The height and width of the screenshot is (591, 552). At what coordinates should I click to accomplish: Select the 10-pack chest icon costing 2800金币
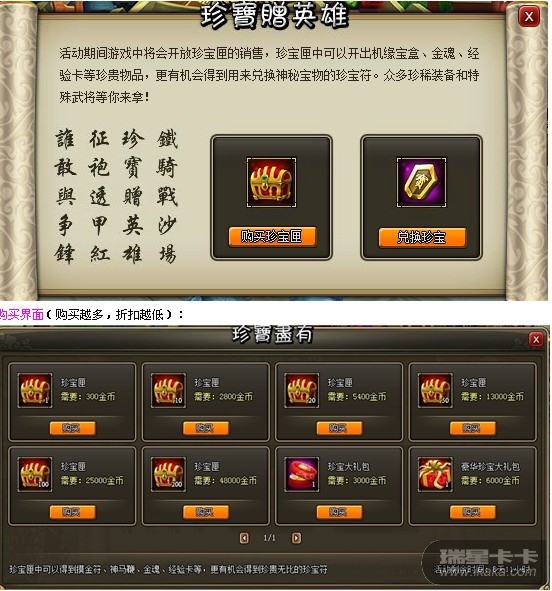168,390
